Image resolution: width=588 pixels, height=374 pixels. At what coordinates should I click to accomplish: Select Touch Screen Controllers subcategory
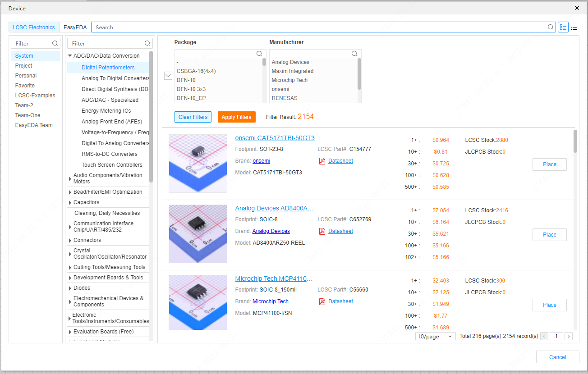click(112, 165)
